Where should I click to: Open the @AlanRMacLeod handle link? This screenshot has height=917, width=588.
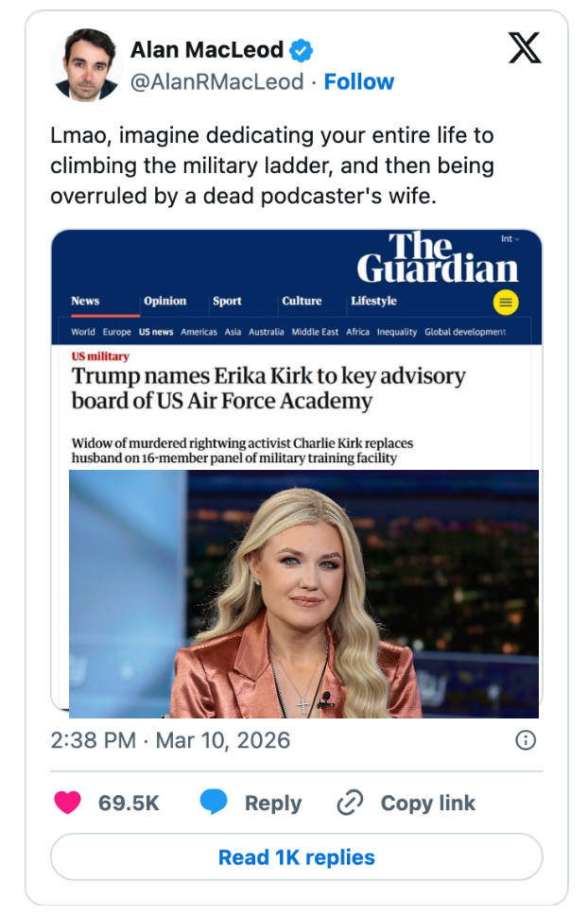(x=217, y=82)
